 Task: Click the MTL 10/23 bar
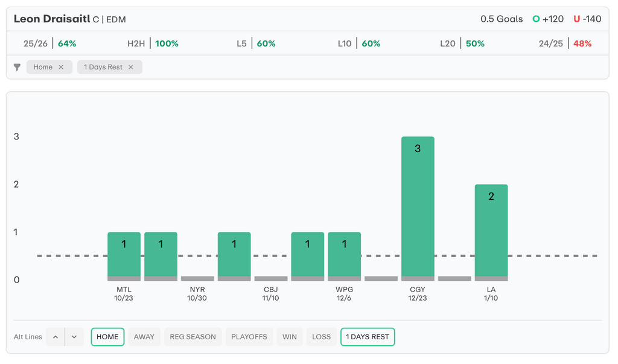click(124, 256)
